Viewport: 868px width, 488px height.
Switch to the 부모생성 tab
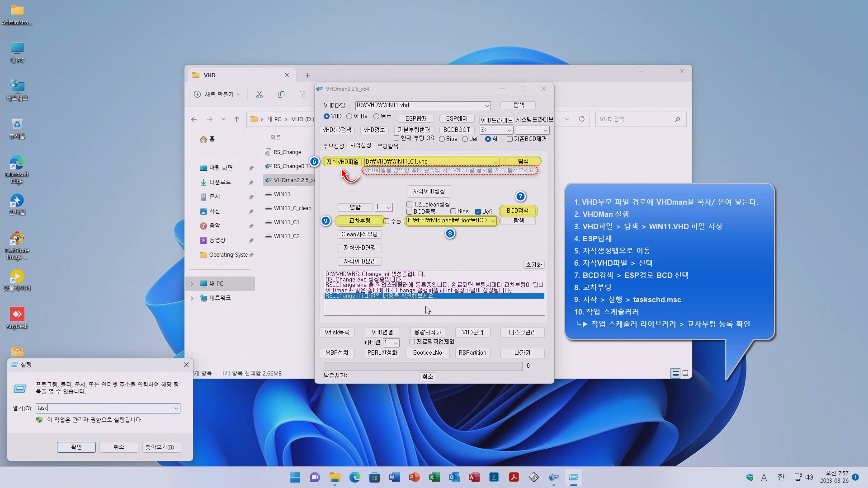pyautogui.click(x=333, y=146)
